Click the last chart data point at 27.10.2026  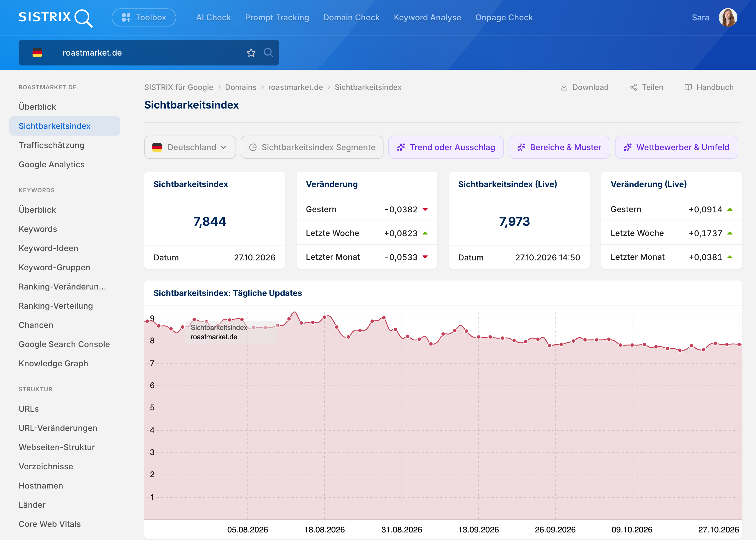tap(739, 344)
